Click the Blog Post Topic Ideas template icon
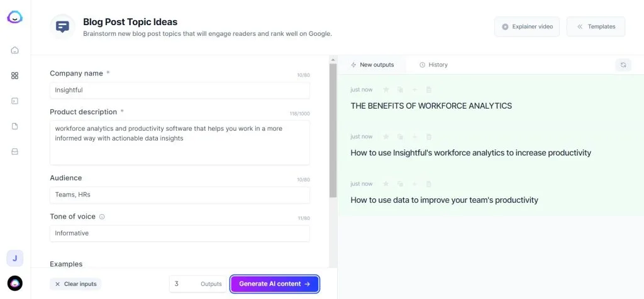The width and height of the screenshot is (644, 299). 62,27
